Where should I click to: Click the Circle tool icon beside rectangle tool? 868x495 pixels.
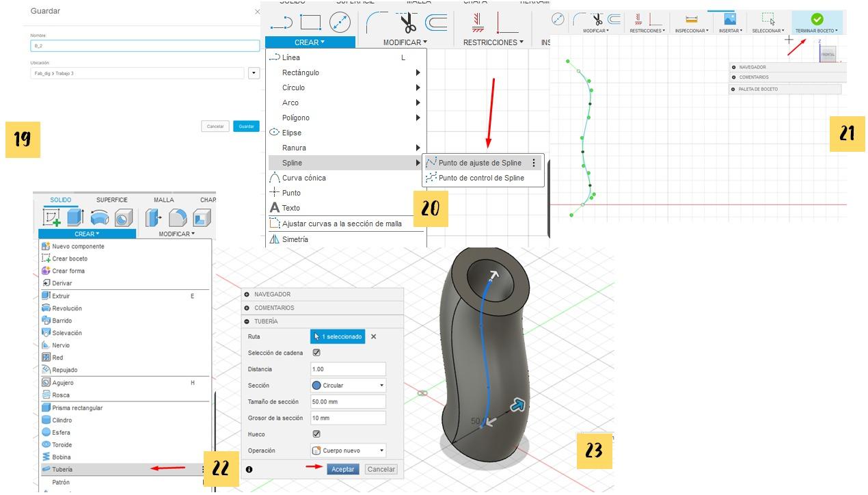click(340, 23)
